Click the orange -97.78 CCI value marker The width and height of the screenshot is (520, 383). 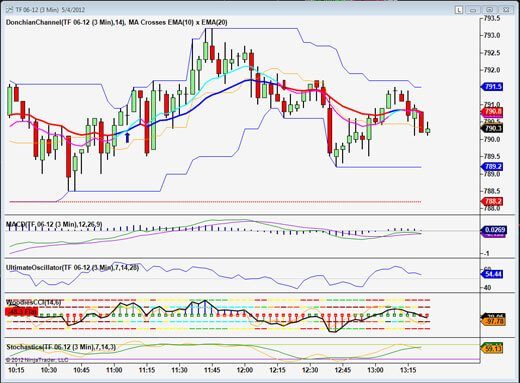click(493, 321)
